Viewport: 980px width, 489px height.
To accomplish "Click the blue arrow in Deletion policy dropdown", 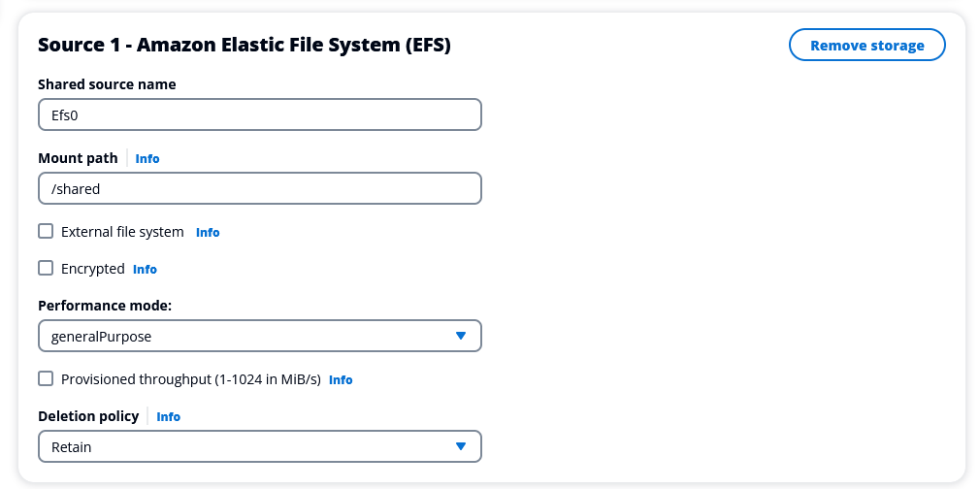I will coord(461,446).
